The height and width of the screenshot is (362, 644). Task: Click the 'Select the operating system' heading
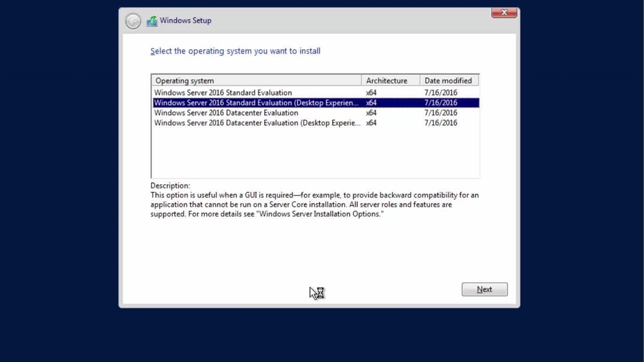(235, 51)
